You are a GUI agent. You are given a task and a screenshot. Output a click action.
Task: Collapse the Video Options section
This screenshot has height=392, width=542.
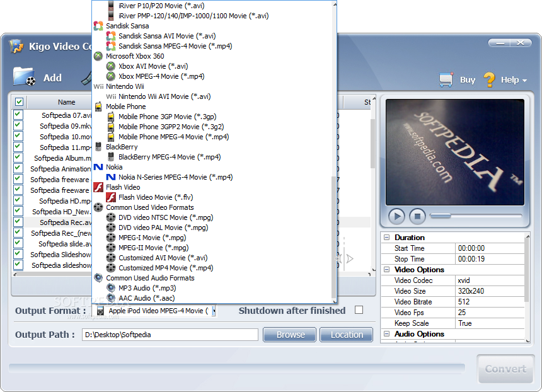point(387,270)
